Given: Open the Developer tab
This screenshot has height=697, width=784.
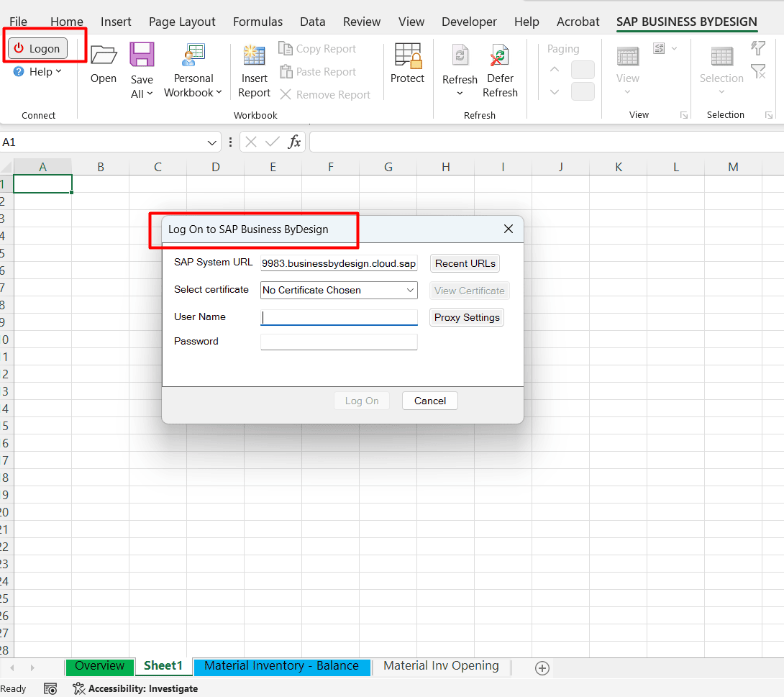Looking at the screenshot, I should (x=469, y=22).
